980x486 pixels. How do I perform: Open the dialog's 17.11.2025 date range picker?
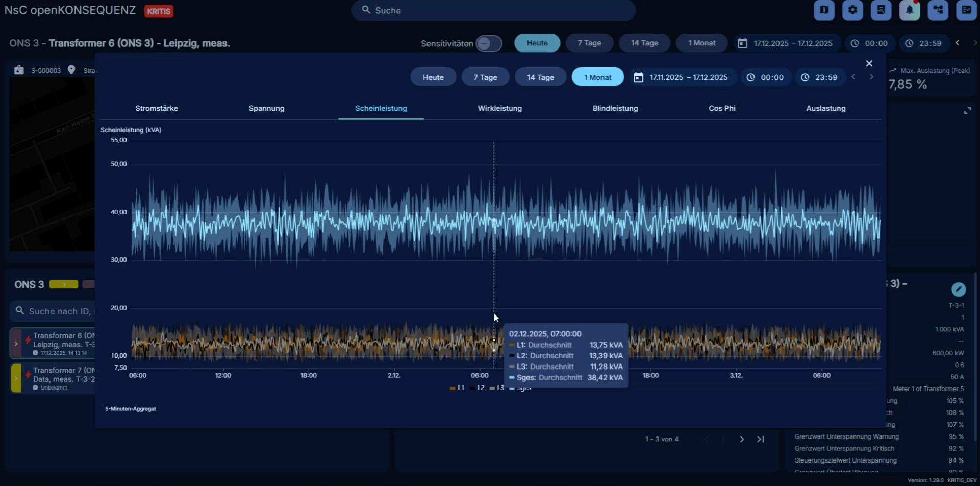click(x=682, y=77)
